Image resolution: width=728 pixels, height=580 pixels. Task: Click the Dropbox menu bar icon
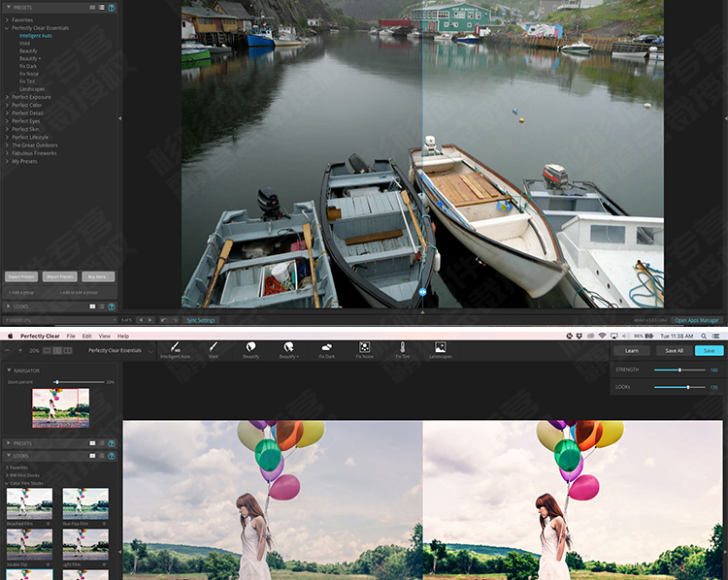pos(579,336)
